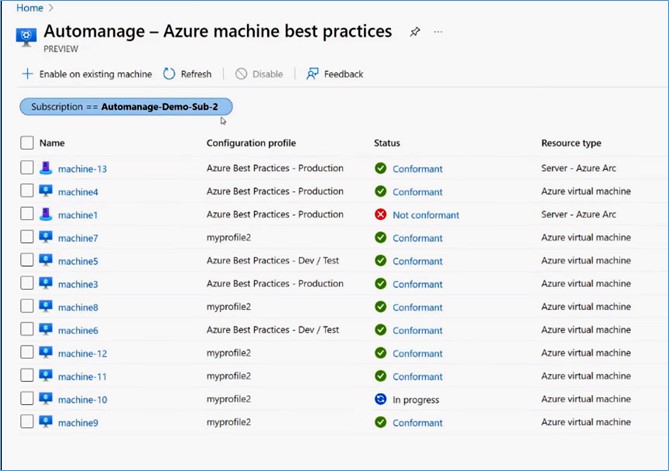The image size is (669, 471).
Task: Go to Home in the breadcrumb
Action: coord(29,8)
